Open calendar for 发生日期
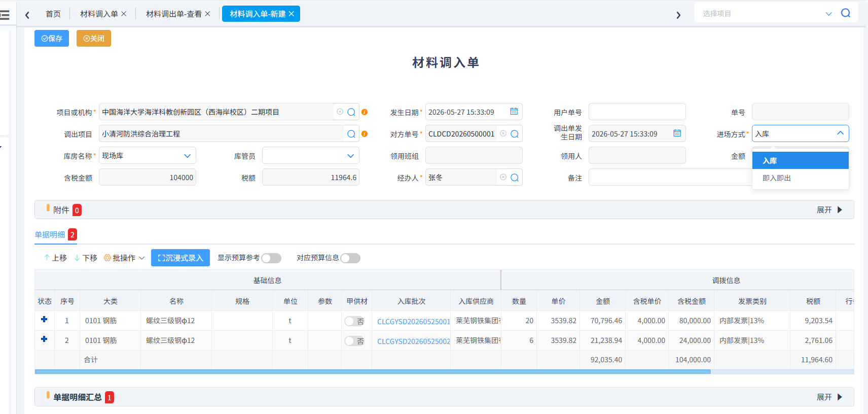This screenshot has height=414, width=868. (514, 112)
